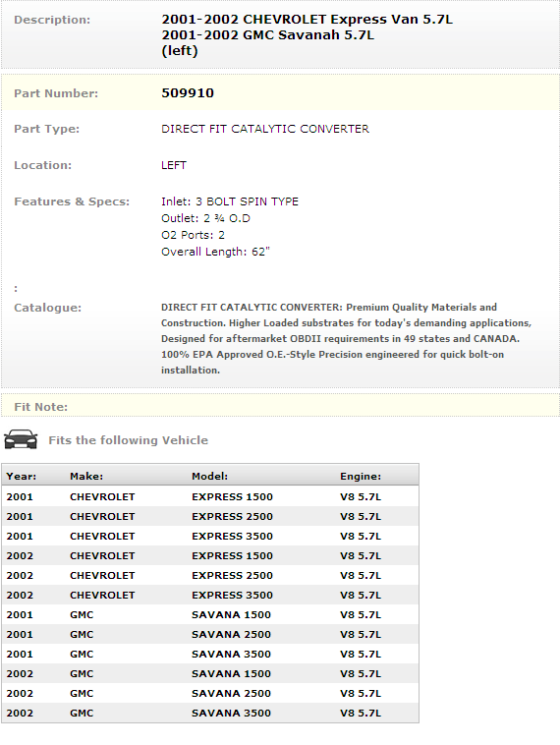Select the 2001 Chevrolet Express 2500 row
The height and width of the screenshot is (745, 560).
[x=210, y=516]
